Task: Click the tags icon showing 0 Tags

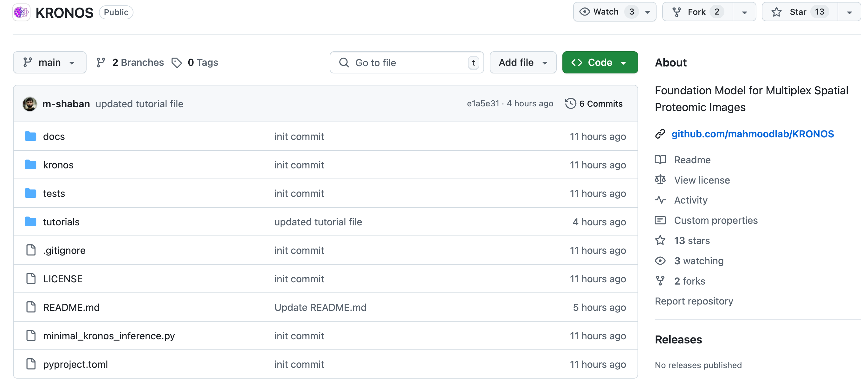Action: click(177, 63)
